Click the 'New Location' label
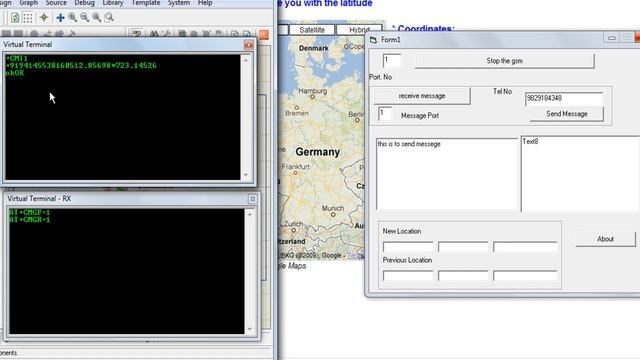Viewport: 640px width, 360px height. coord(402,231)
